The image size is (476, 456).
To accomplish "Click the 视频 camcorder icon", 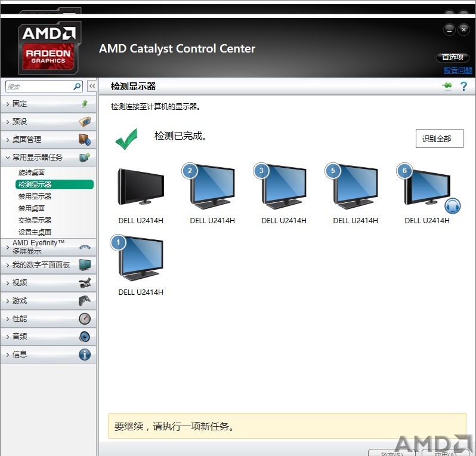I will (x=85, y=283).
